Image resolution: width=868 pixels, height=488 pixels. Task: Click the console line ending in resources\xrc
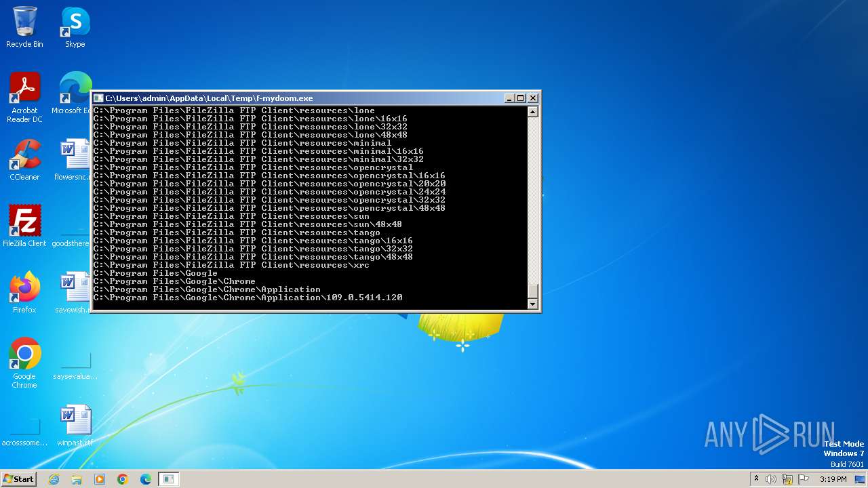tap(231, 265)
